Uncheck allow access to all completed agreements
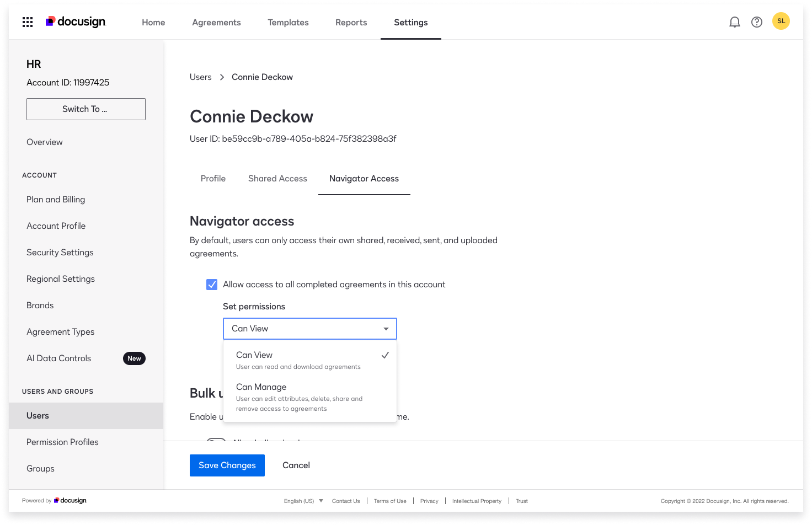The height and width of the screenshot is (525, 812). tap(212, 284)
